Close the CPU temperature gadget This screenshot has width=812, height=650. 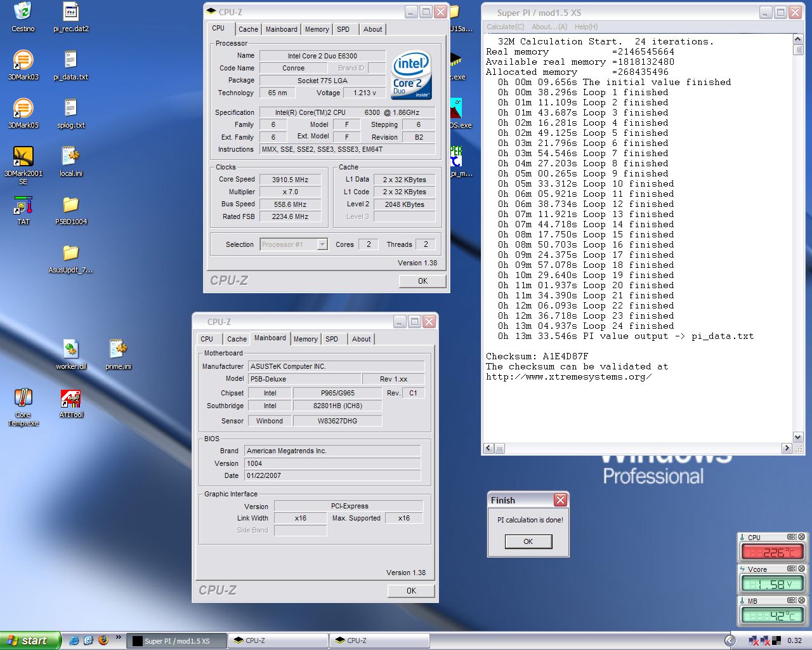point(801,537)
